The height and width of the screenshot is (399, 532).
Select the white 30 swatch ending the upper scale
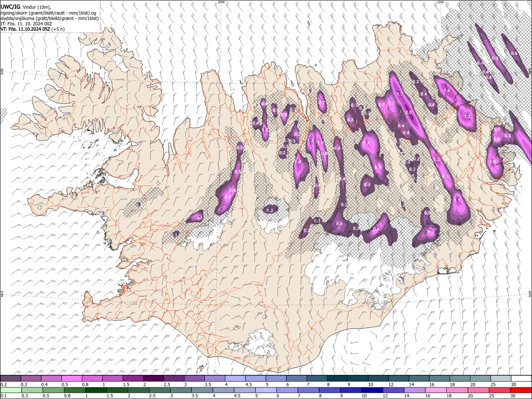pos(521,379)
